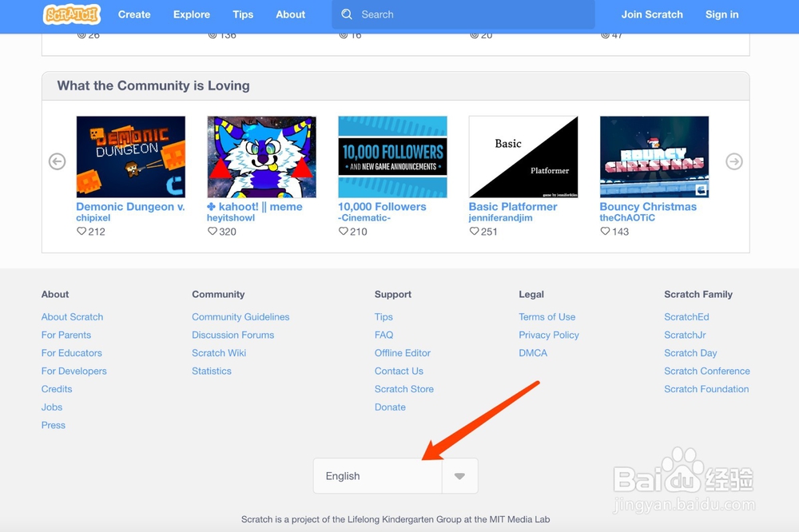
Task: Open Tips in the top navigation
Action: 243,14
